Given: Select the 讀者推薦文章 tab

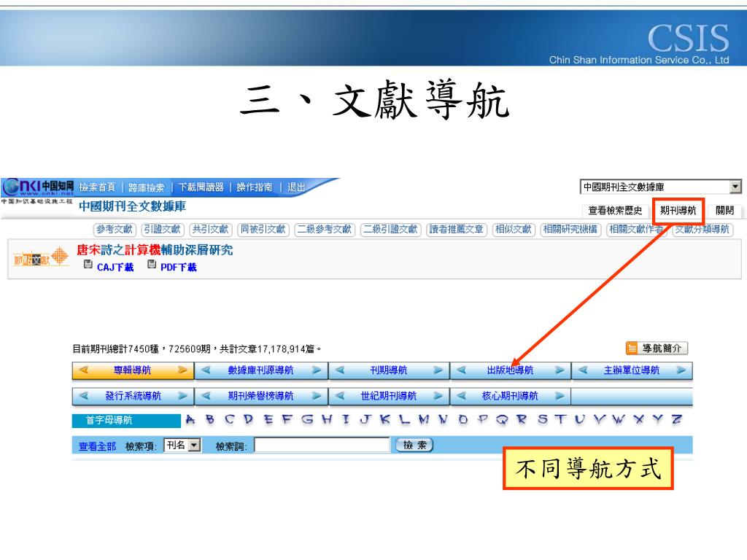Looking at the screenshot, I should point(456,230).
